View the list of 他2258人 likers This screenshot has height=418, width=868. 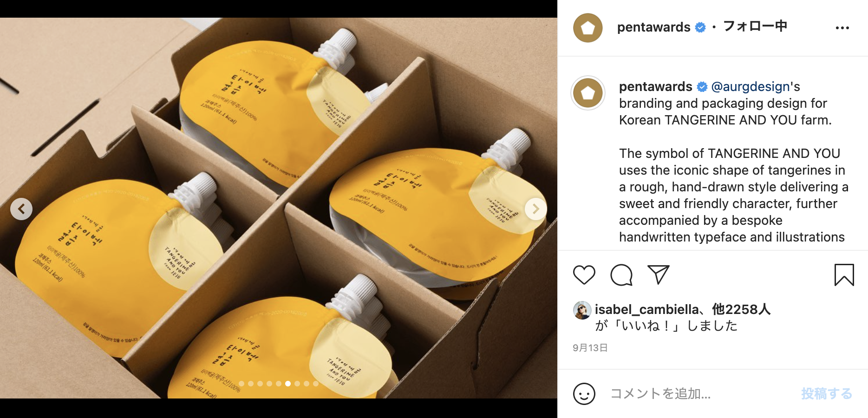[x=741, y=309]
